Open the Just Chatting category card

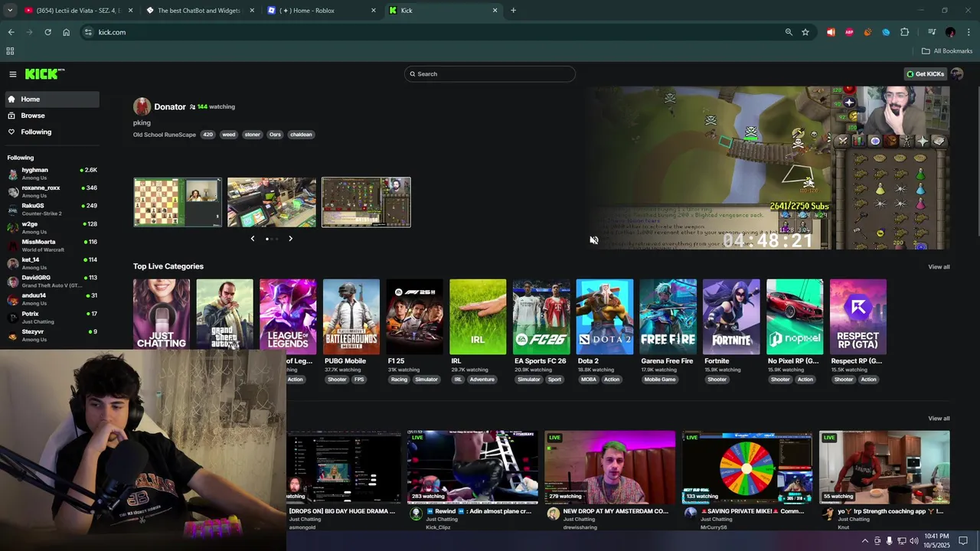point(162,316)
